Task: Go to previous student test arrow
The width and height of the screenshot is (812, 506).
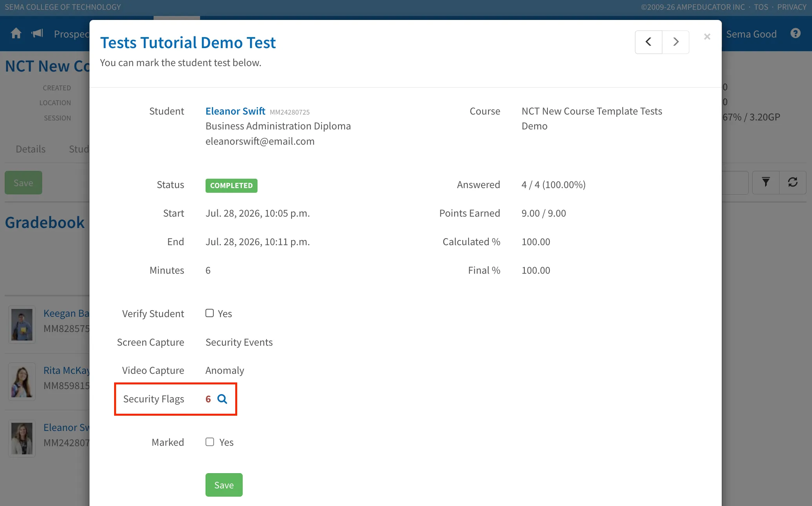Action: (649, 42)
